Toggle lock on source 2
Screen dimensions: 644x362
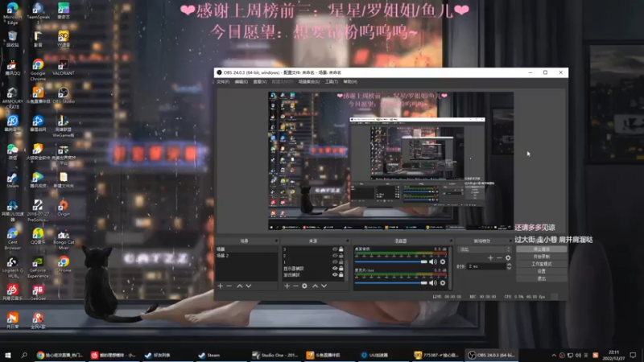point(341,255)
